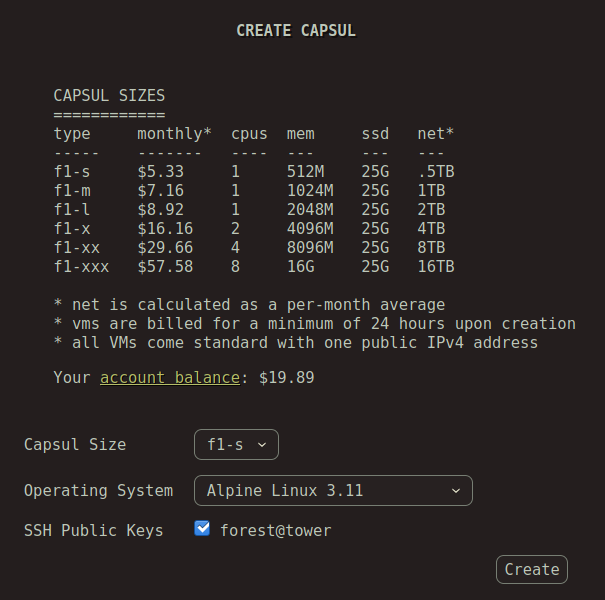The width and height of the screenshot is (605, 600).
Task: Open the account balance link
Action: [x=170, y=377]
